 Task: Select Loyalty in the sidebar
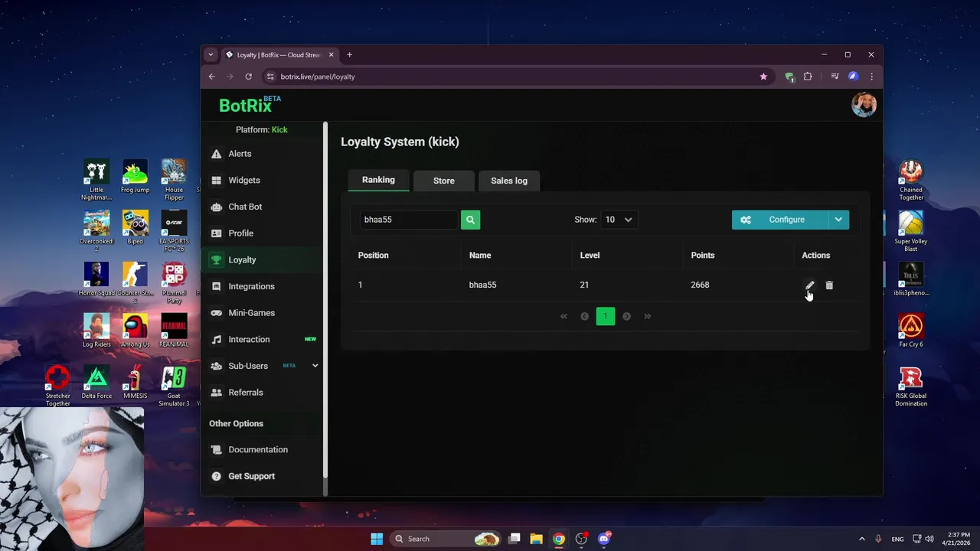click(x=263, y=260)
